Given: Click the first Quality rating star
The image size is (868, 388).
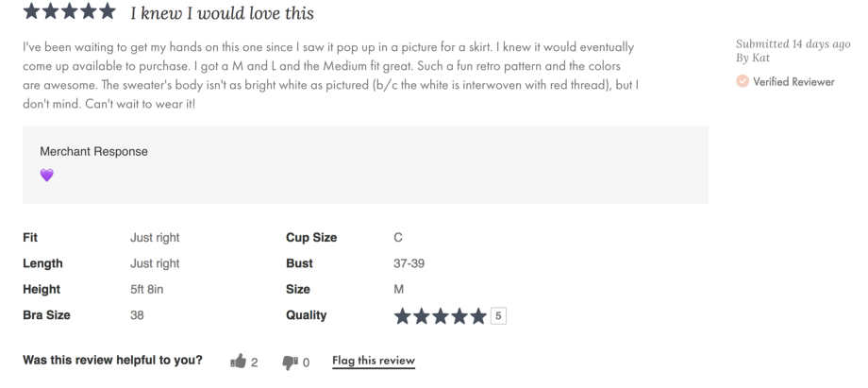Looking at the screenshot, I should [404, 316].
